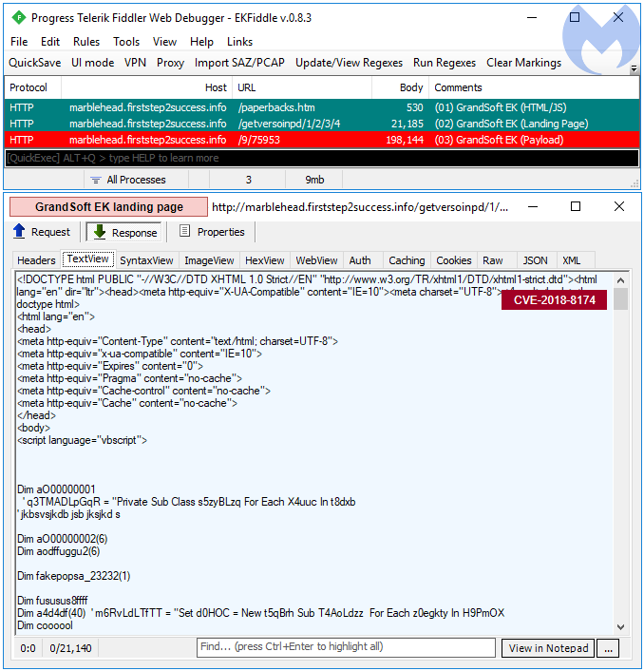Click the script language="vbscript" line
The width and height of the screenshot is (644, 671).
coord(82,440)
